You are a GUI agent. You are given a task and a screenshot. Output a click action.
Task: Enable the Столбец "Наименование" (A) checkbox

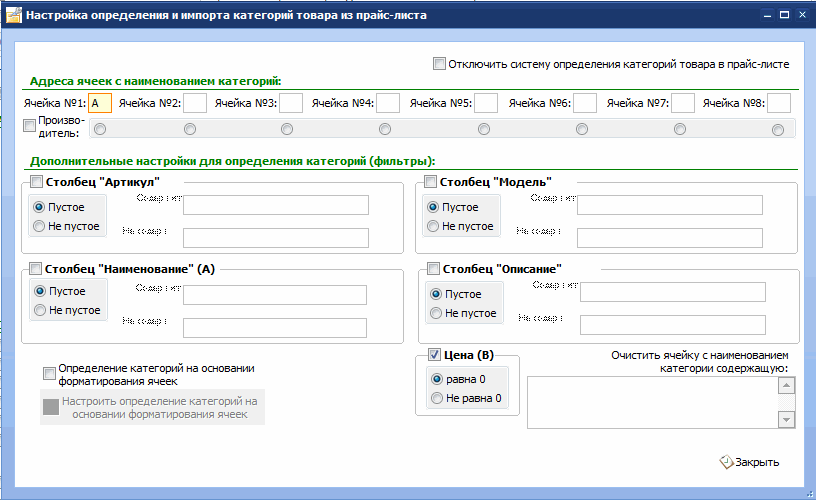(x=35, y=268)
